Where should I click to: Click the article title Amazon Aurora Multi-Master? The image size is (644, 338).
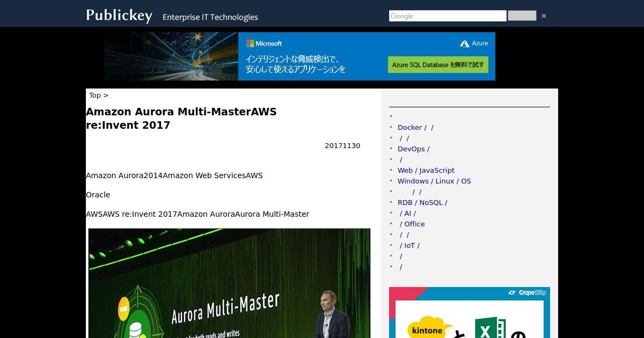181,119
